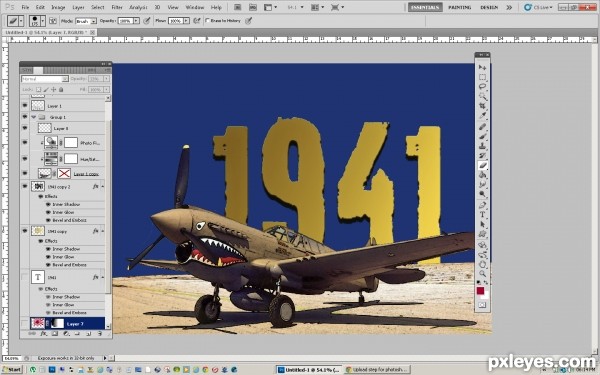Switch to the Painting workspace

click(460, 7)
